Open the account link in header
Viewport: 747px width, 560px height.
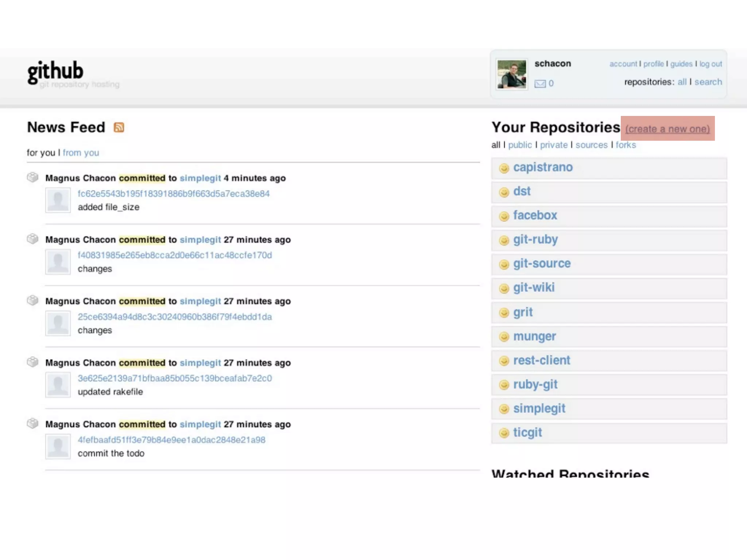click(623, 64)
